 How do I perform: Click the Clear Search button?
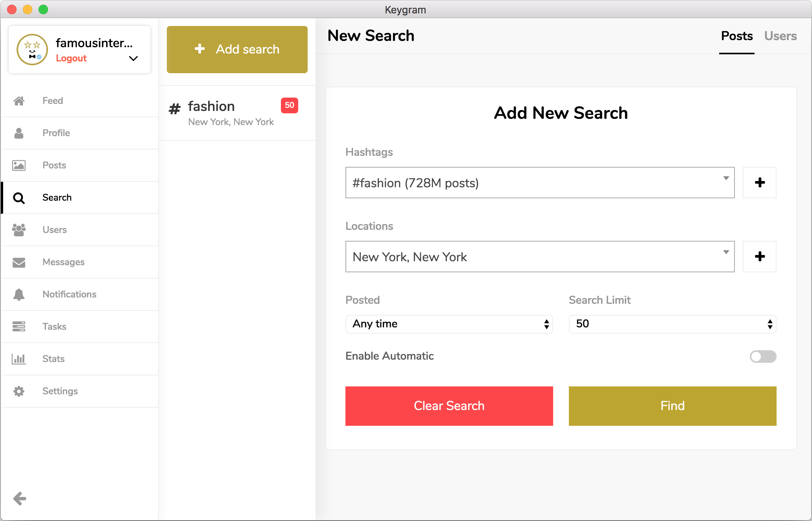(x=449, y=406)
